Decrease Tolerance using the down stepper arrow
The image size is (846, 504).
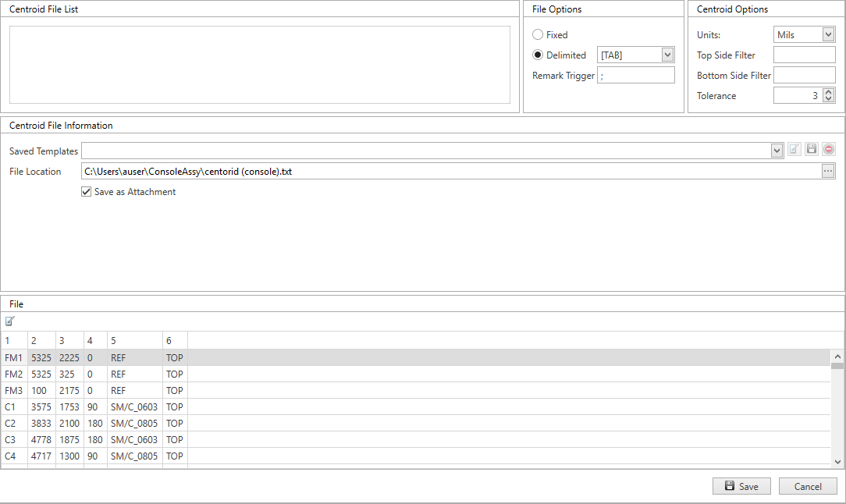coord(830,98)
